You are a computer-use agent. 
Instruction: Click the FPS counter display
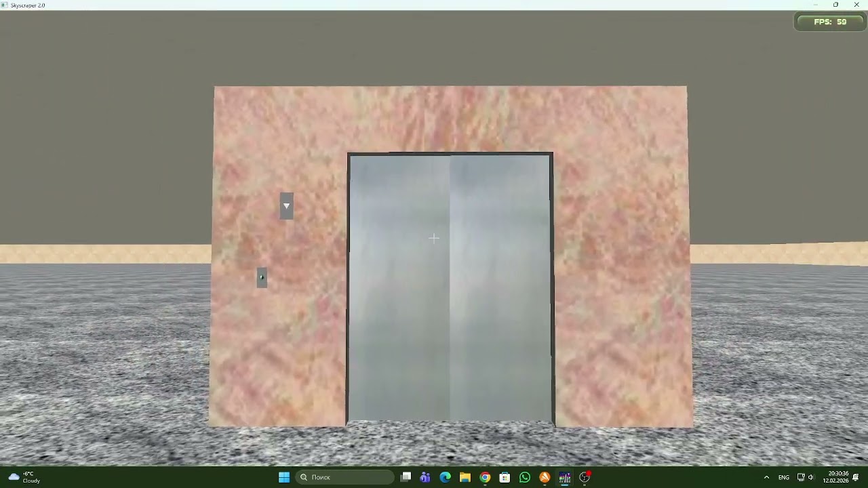point(830,22)
